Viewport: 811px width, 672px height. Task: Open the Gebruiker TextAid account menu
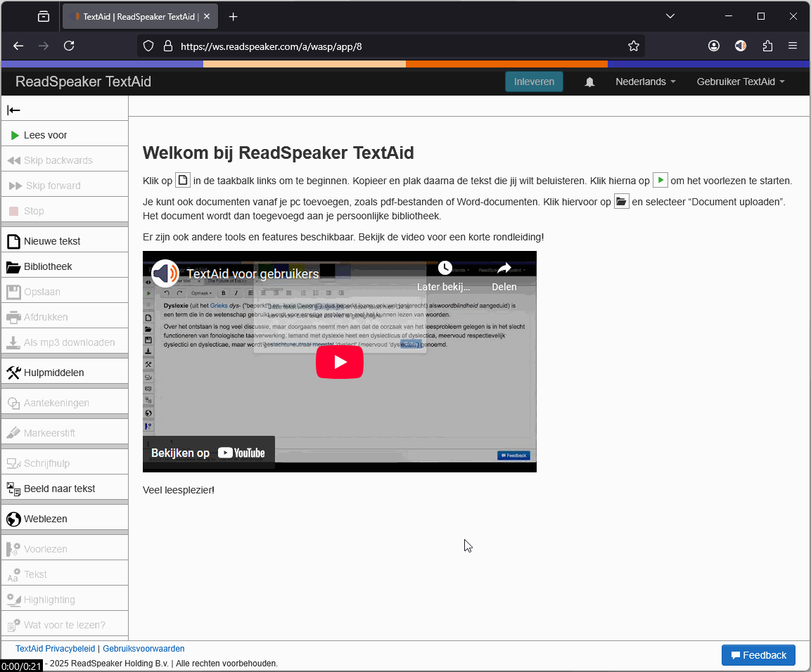tap(740, 82)
